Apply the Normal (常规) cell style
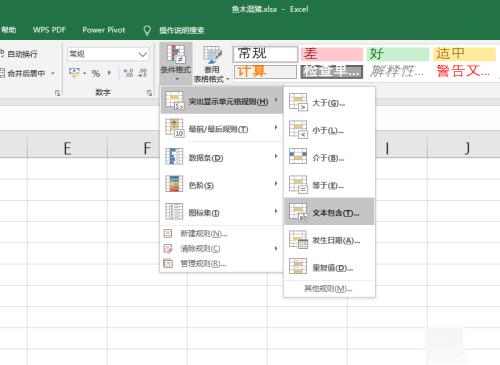Screen dimensions: 500x365 [x=265, y=54]
